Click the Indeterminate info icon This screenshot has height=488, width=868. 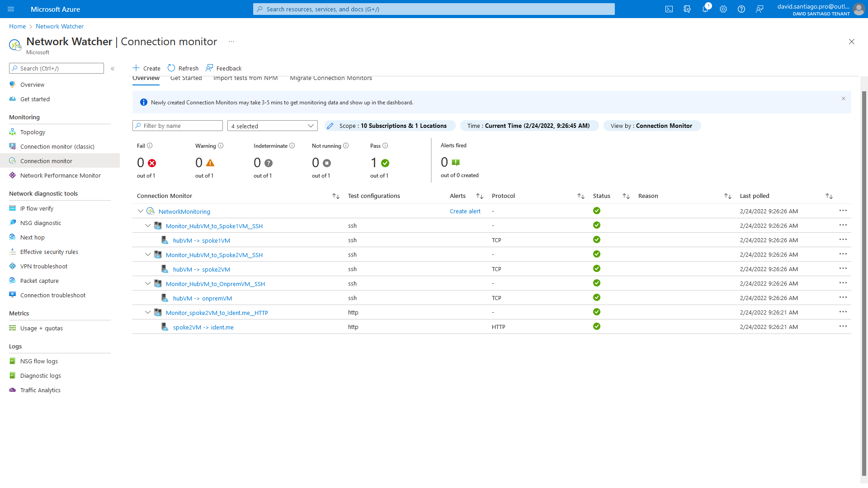[x=292, y=145]
